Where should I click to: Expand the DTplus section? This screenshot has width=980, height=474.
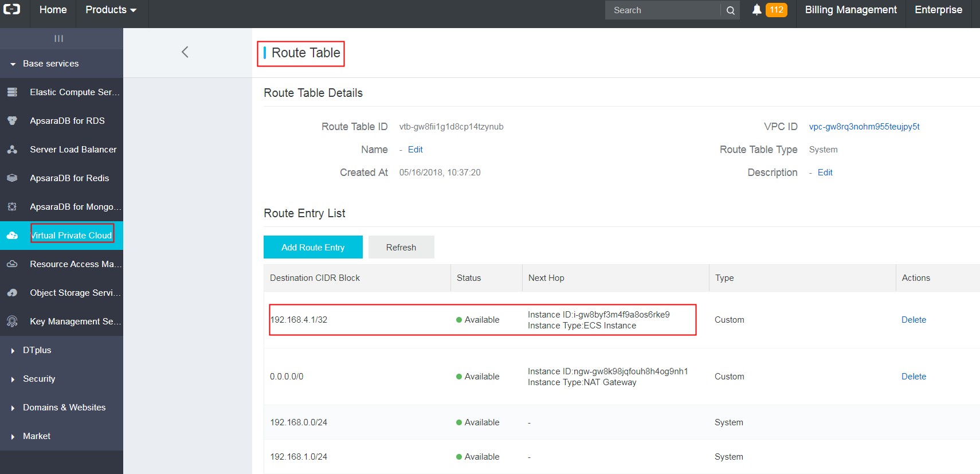[37, 350]
